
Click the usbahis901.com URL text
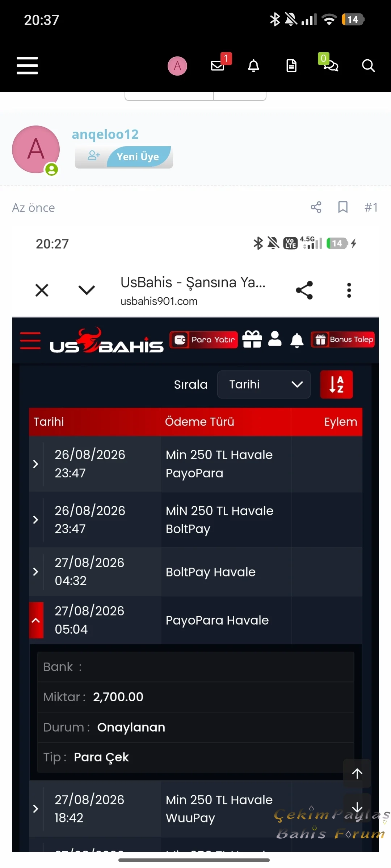coord(159,301)
